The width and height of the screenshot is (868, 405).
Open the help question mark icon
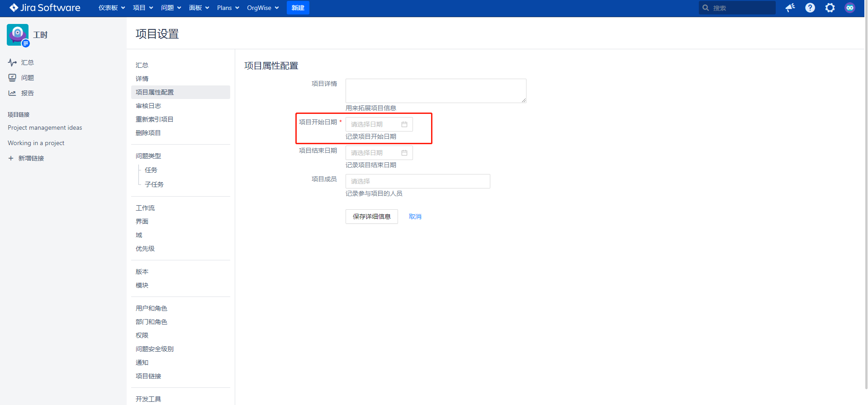[x=810, y=8]
